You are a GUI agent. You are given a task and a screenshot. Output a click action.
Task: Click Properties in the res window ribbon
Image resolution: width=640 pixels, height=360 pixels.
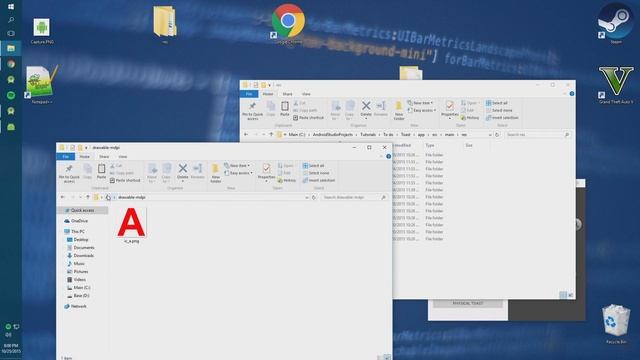click(x=449, y=109)
